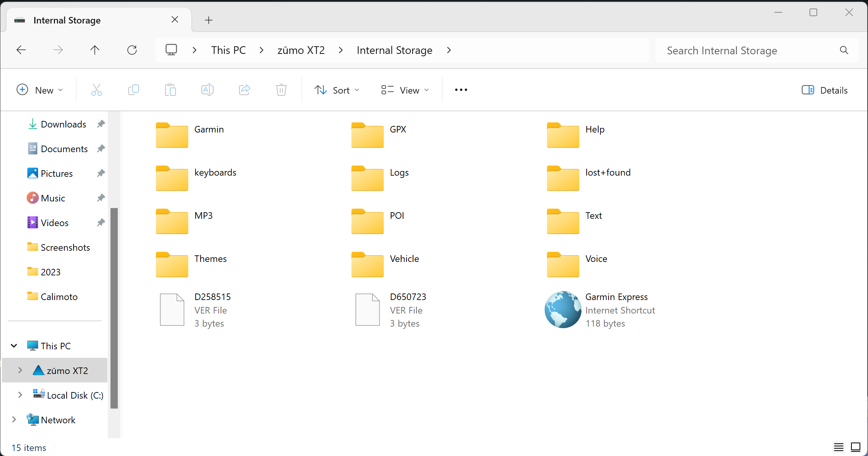Click the search magnifier icon
Viewport: 868px width, 456px height.
pyautogui.click(x=844, y=50)
